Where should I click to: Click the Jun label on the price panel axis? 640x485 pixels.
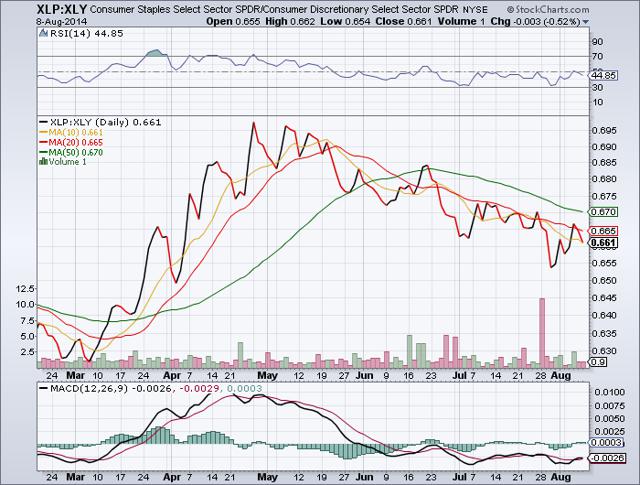tap(364, 375)
